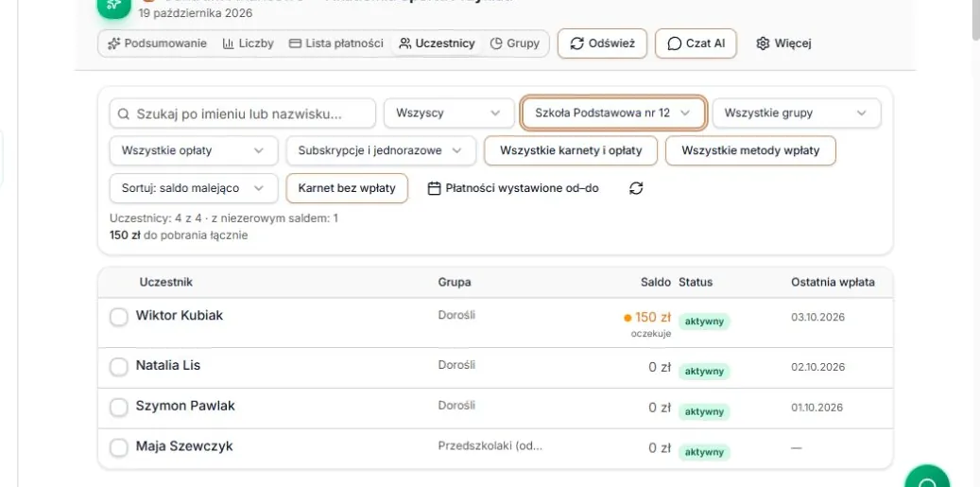Click the 19 października 2026 date text

[196, 12]
